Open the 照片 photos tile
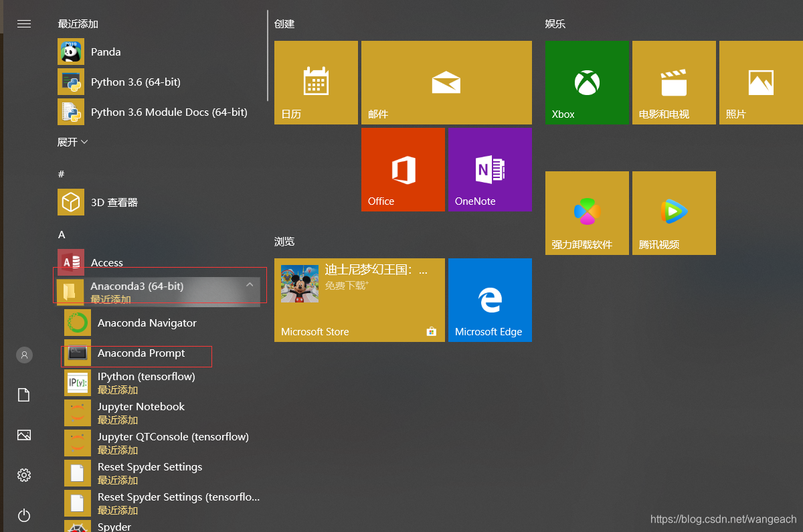 [761, 82]
